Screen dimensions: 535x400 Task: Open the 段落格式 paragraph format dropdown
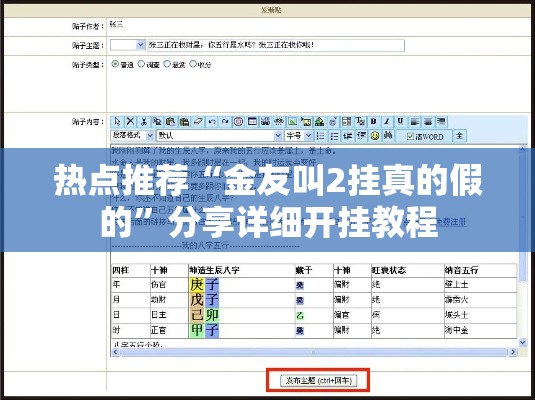pos(132,135)
